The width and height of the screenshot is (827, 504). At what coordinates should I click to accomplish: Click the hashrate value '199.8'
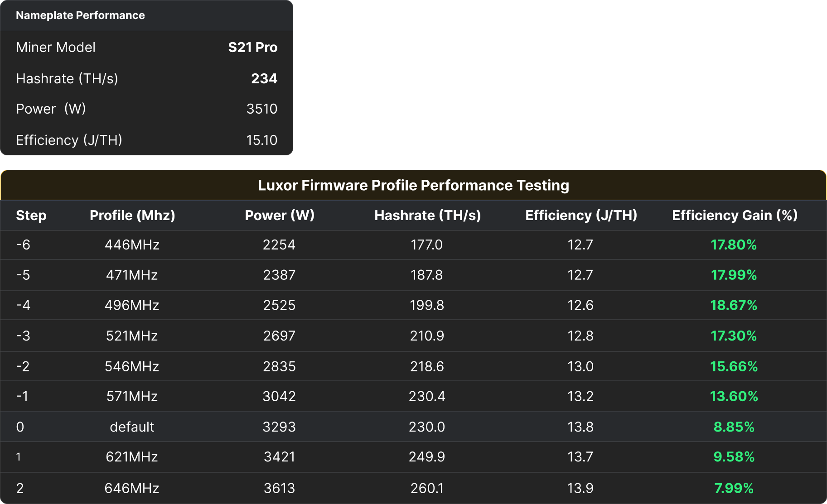(x=426, y=305)
